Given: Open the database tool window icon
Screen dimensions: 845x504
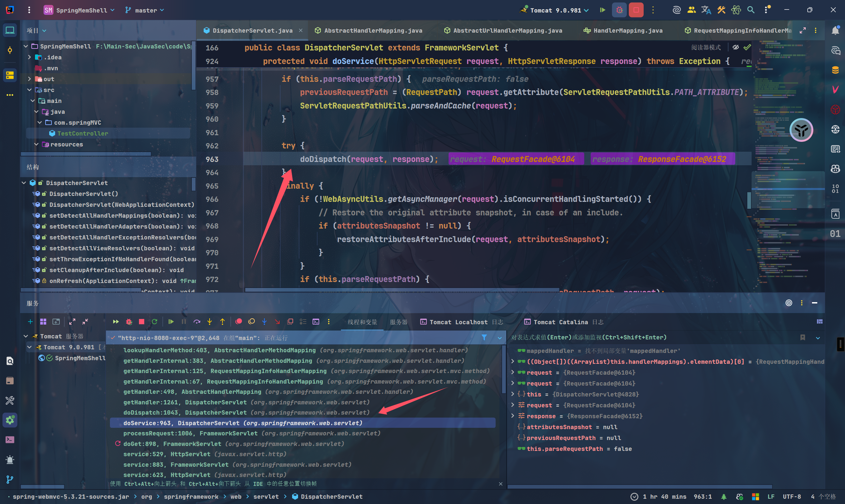Looking at the screenshot, I should pos(835,70).
